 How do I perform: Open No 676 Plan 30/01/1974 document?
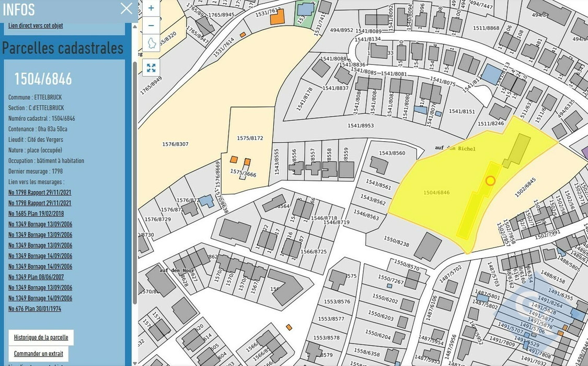[34, 308]
